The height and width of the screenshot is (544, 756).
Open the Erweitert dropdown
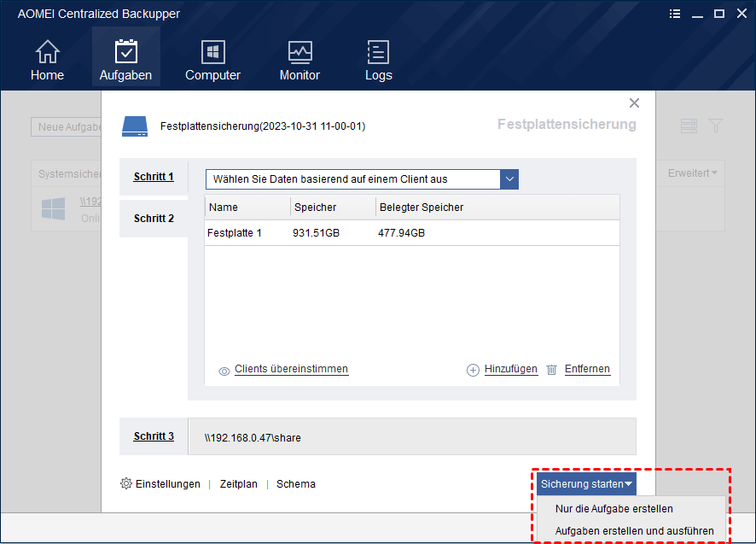click(692, 173)
